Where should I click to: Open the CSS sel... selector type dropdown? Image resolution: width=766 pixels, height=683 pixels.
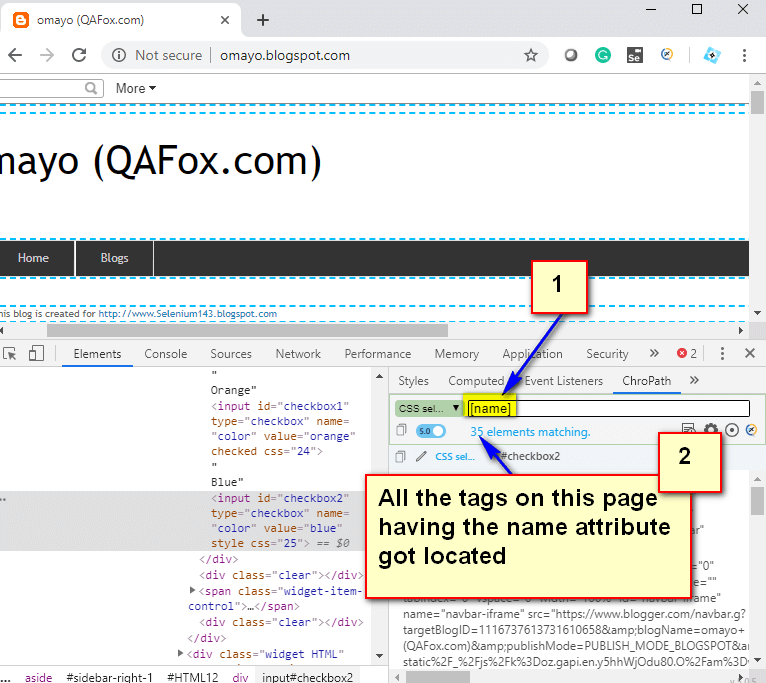(429, 408)
